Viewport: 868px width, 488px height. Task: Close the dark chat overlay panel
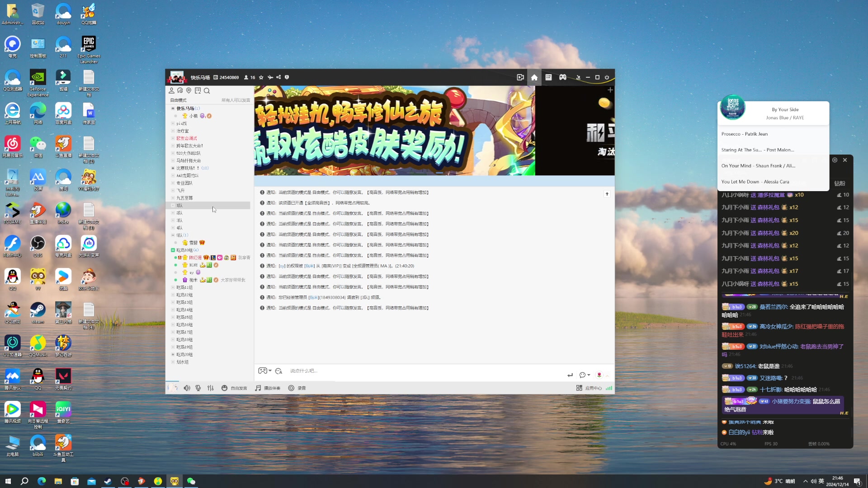pyautogui.click(x=845, y=160)
